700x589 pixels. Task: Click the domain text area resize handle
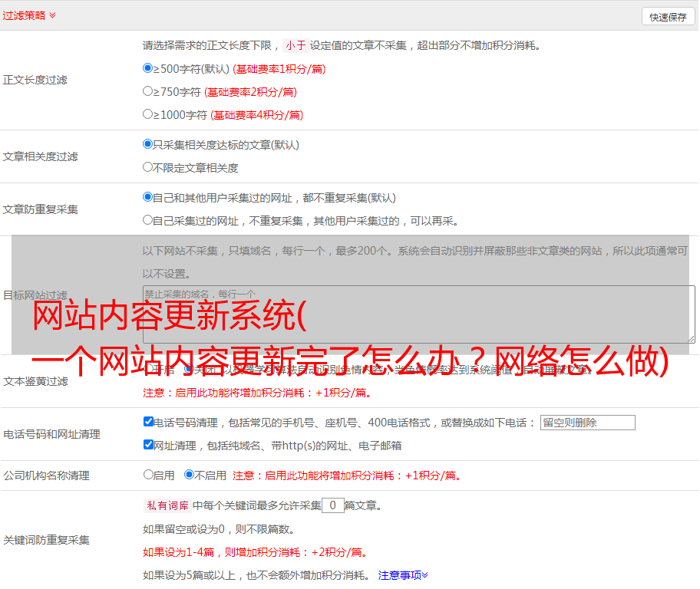pos(691,338)
